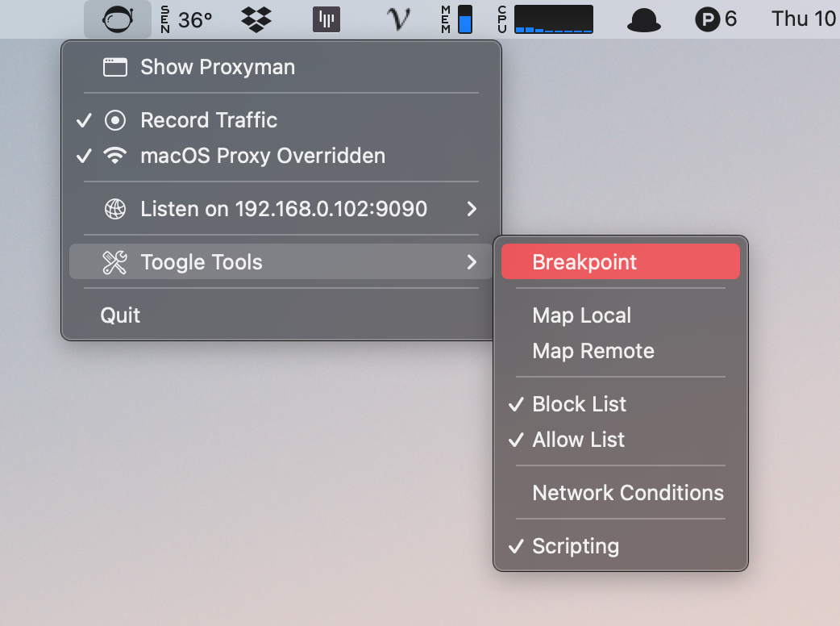Screen dimensions: 840x626
Task: Select Map Remote from the submenu
Action: pyautogui.click(x=593, y=351)
